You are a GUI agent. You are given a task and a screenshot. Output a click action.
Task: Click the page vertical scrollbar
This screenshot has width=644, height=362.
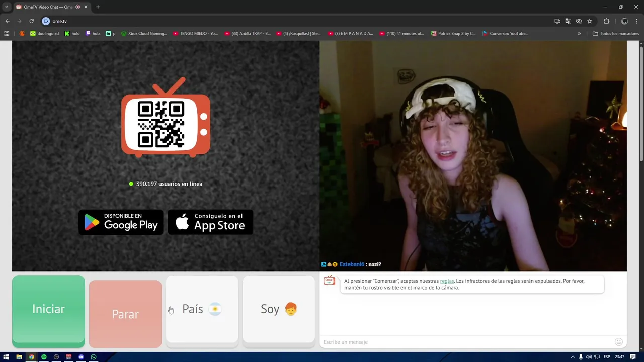pos(641,103)
